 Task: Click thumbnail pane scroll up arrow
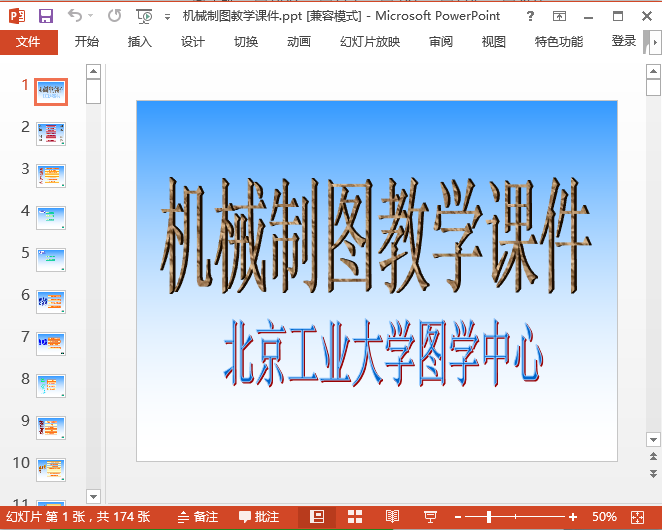tap(93, 71)
